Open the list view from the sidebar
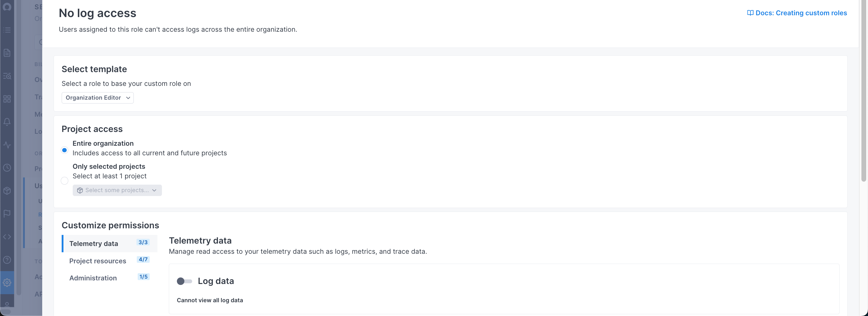 pos(7,30)
